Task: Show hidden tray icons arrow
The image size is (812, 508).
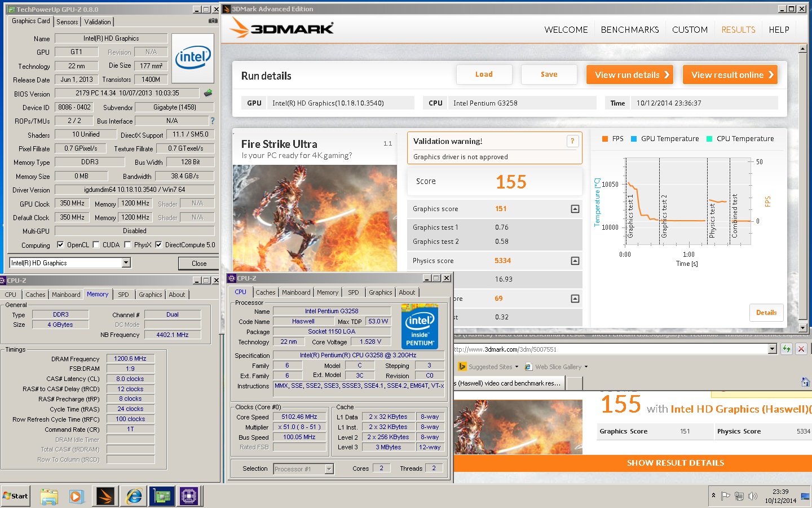Action: pos(713,496)
